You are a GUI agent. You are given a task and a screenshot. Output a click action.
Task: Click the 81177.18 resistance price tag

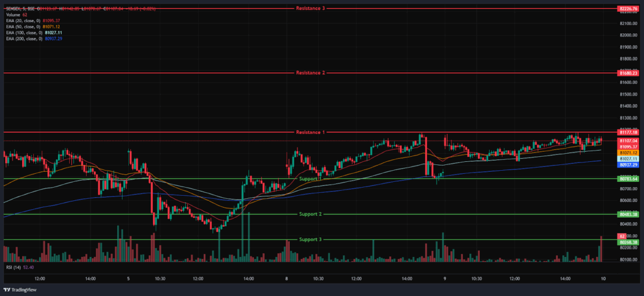click(x=628, y=132)
